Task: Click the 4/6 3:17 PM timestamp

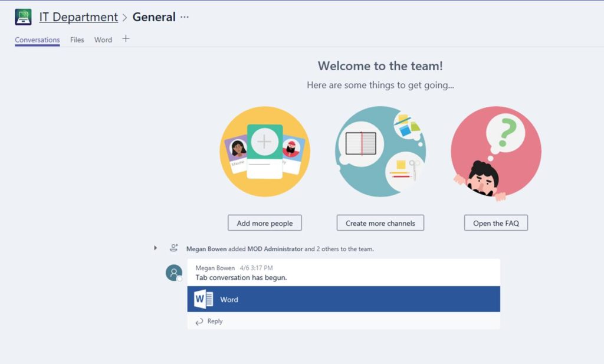Action: pyautogui.click(x=256, y=268)
